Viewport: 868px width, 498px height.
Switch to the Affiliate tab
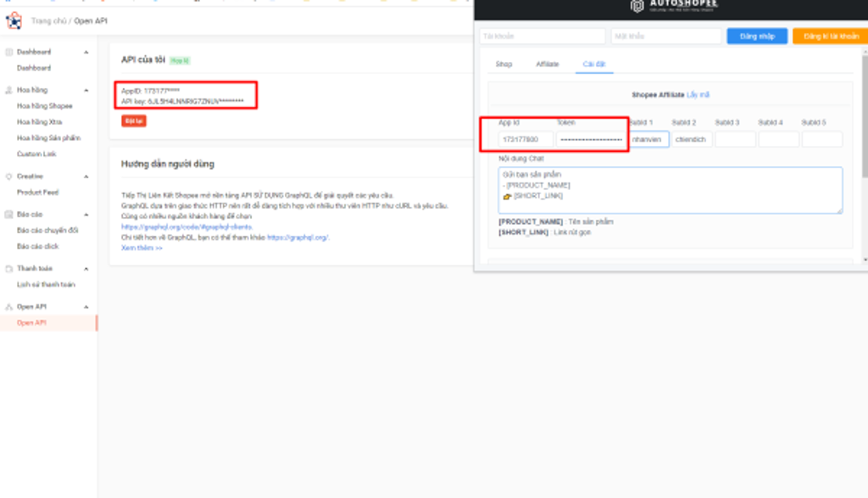pos(547,64)
